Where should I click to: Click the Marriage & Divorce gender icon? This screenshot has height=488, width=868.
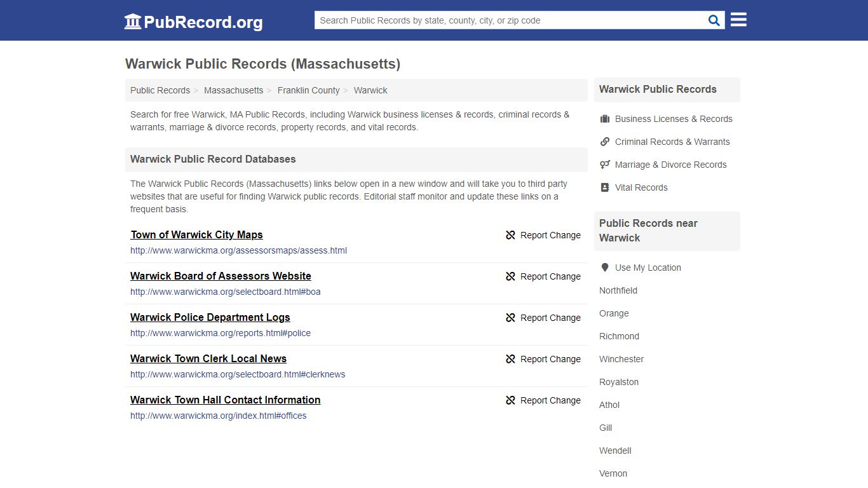[605, 165]
